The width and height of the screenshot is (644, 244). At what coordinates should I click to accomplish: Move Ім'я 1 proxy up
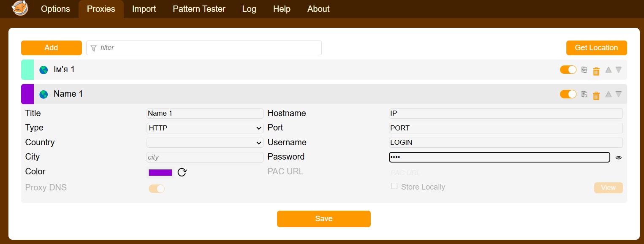click(609, 70)
